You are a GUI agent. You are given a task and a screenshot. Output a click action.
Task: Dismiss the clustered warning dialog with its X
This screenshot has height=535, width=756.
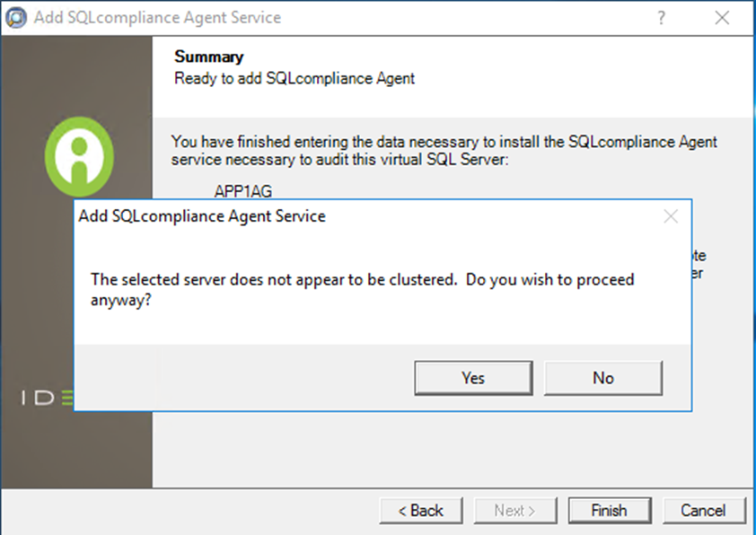[x=670, y=216]
